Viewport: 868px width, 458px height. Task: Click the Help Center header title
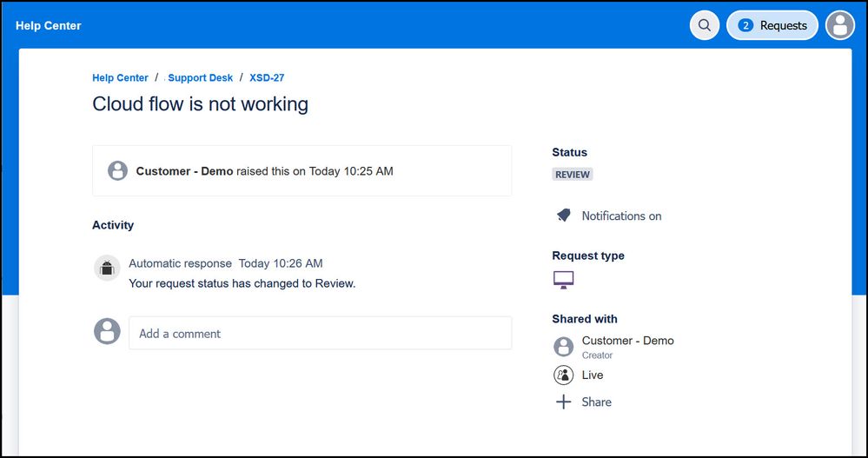[48, 25]
